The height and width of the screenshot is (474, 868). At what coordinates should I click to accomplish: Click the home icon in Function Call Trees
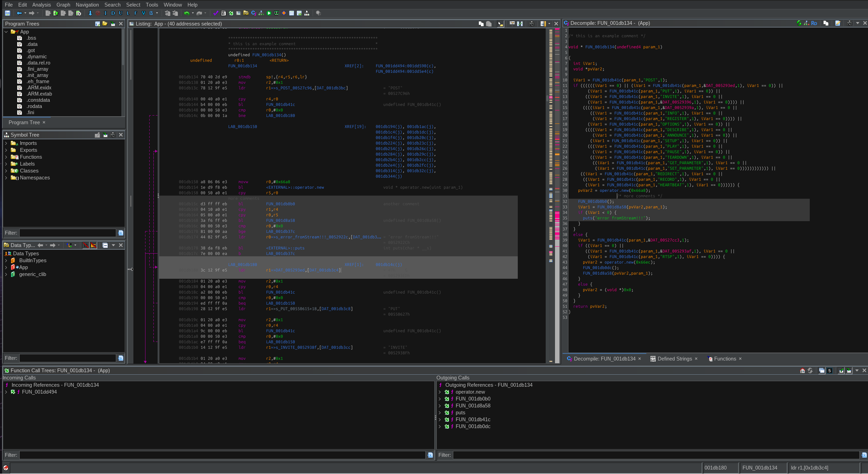803,371
